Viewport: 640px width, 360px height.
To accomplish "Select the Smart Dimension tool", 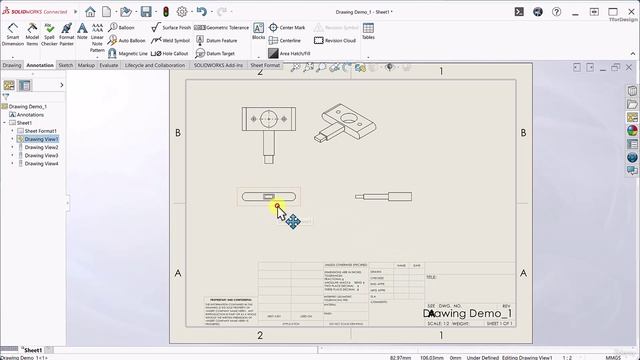I will click(x=13, y=34).
